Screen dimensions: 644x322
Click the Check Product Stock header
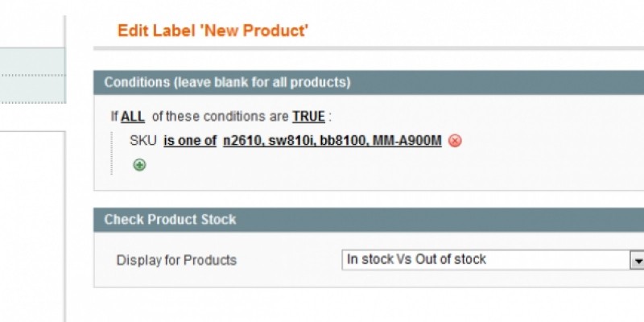click(170, 219)
